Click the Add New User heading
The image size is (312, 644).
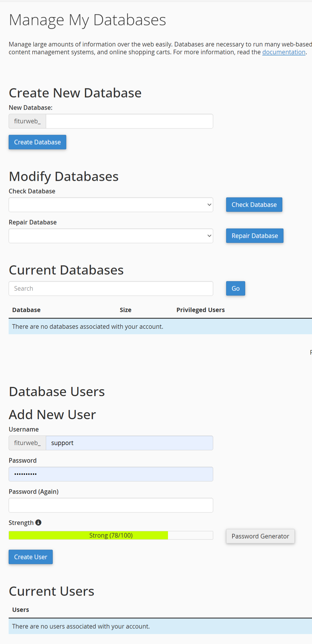coord(52,415)
